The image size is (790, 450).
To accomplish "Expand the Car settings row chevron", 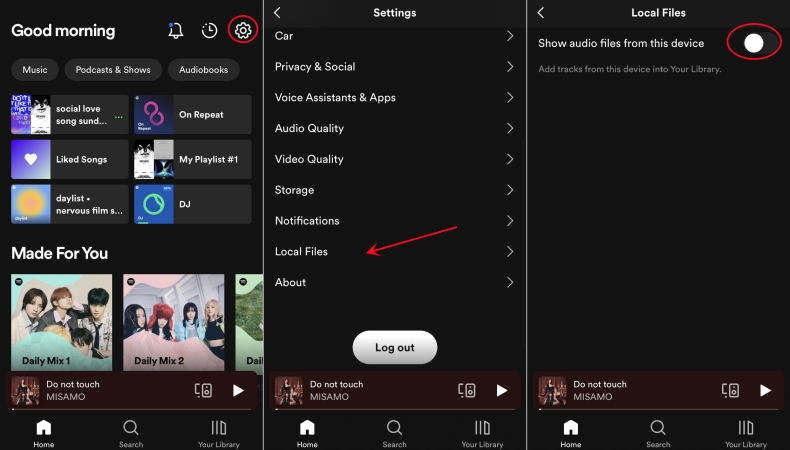I will (510, 36).
